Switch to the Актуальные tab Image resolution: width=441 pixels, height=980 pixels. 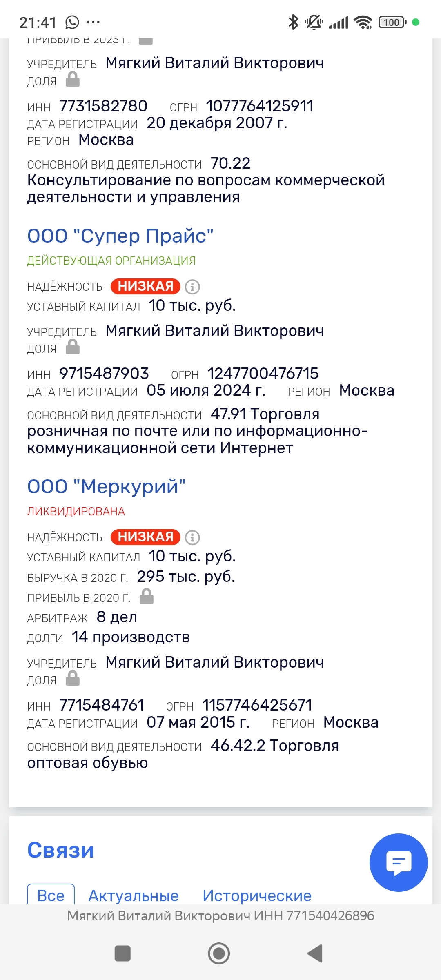click(x=134, y=895)
